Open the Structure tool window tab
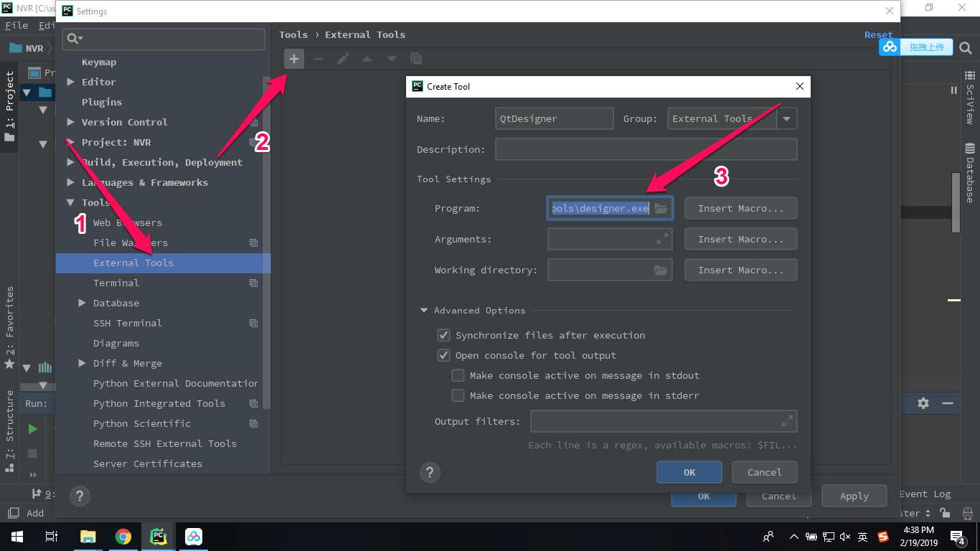The height and width of the screenshot is (551, 980). 9,431
